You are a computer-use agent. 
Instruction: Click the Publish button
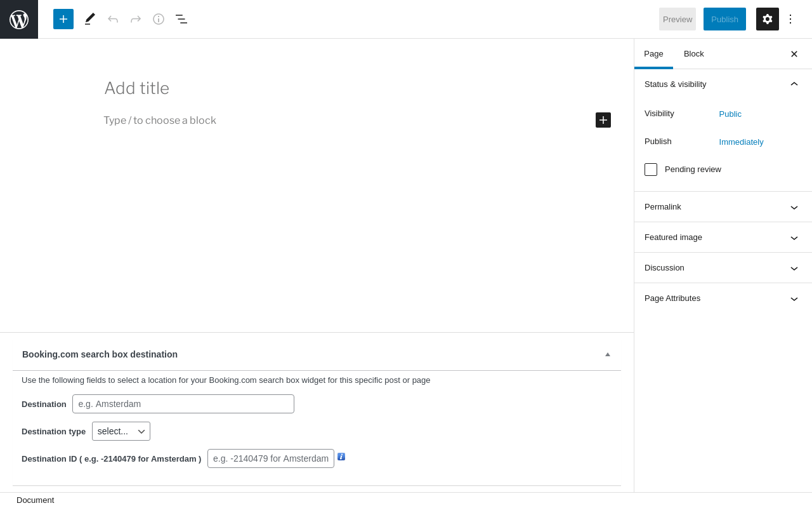724,19
